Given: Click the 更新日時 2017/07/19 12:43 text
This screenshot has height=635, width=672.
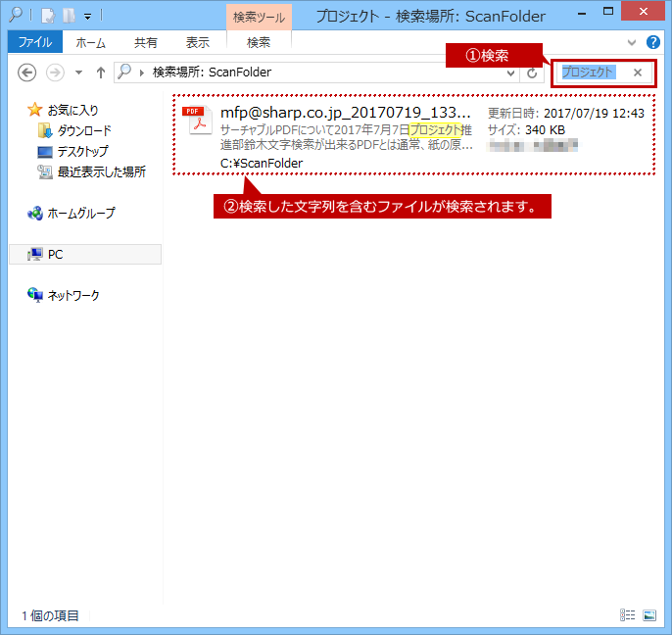Looking at the screenshot, I should 566,114.
